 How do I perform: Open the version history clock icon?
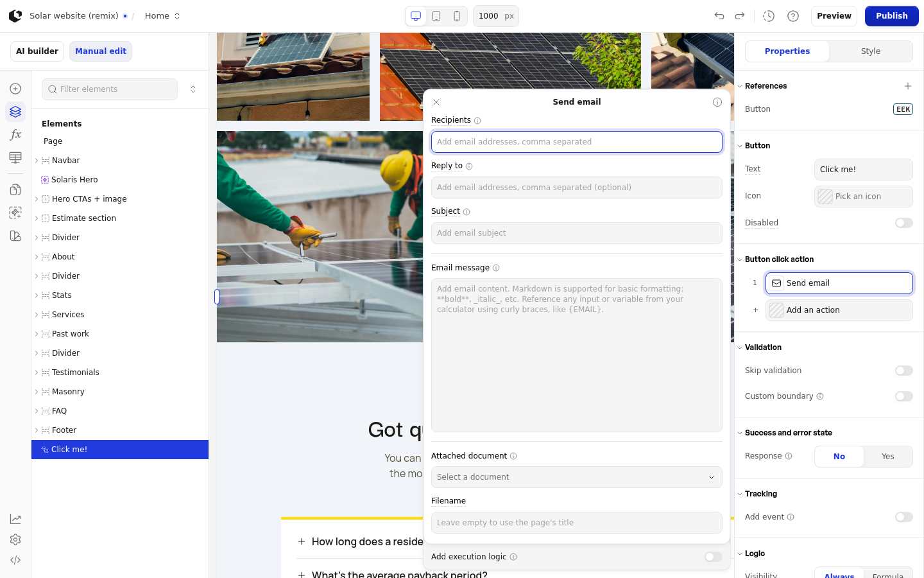(769, 16)
